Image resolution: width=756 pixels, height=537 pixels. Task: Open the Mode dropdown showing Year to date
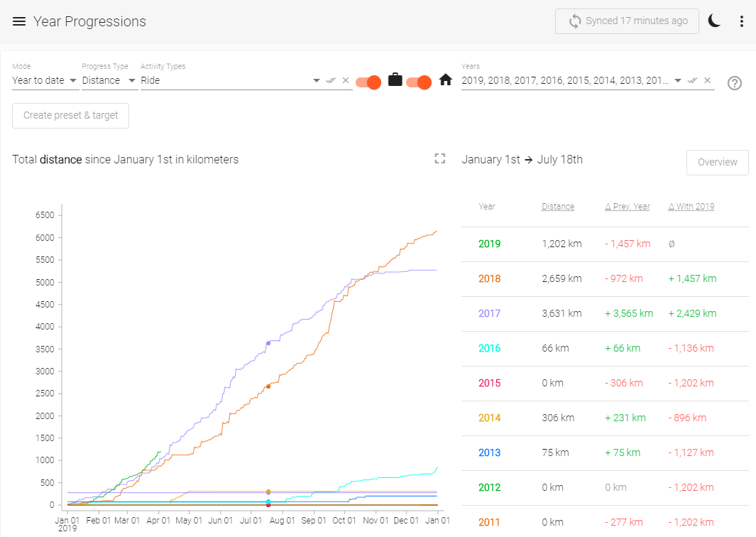[43, 80]
